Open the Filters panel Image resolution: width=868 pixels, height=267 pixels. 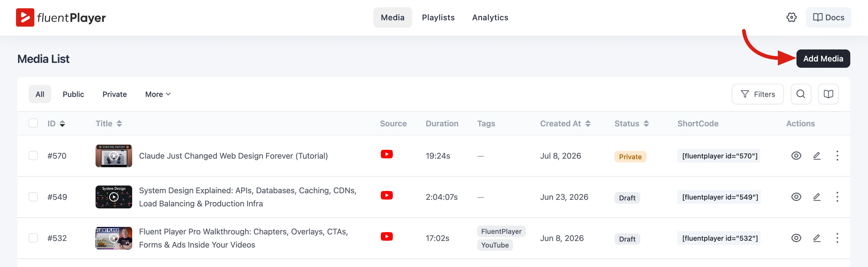(758, 94)
